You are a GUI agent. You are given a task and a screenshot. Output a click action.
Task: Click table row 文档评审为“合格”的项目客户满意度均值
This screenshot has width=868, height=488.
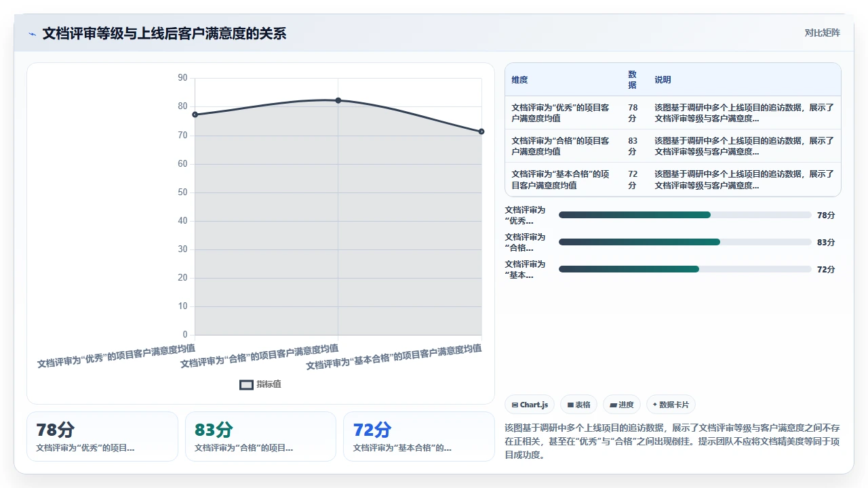[673, 146]
